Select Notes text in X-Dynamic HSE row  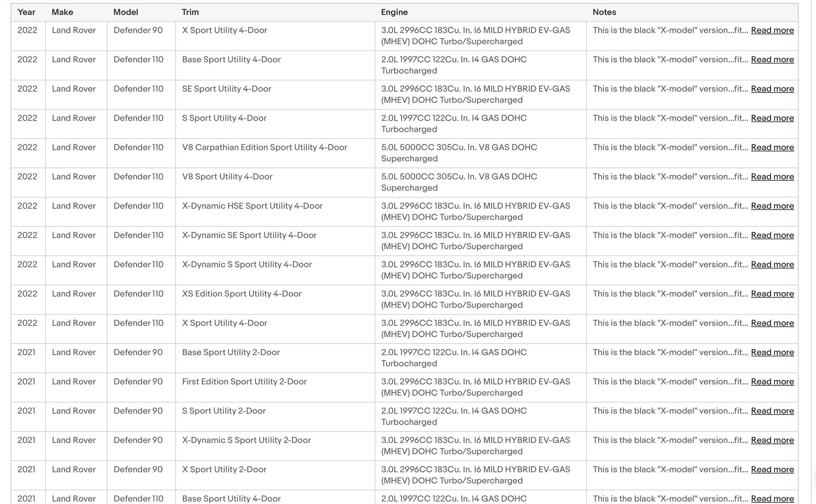(670, 206)
